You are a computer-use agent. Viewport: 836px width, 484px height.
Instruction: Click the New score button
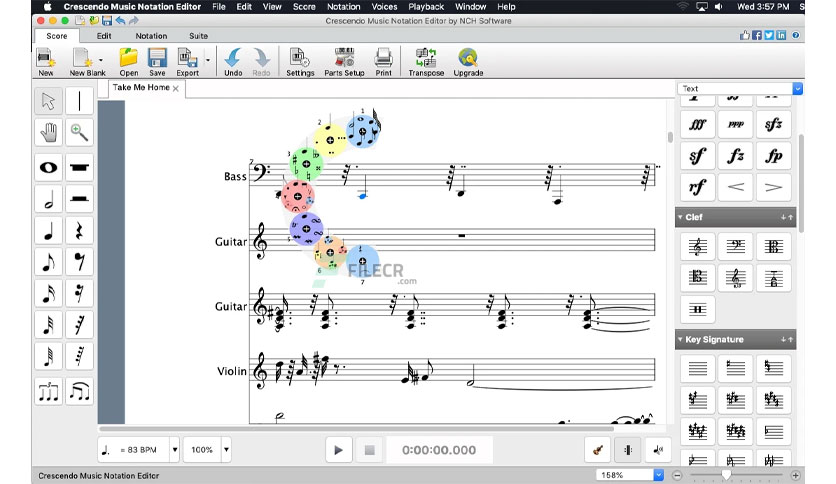point(45,62)
